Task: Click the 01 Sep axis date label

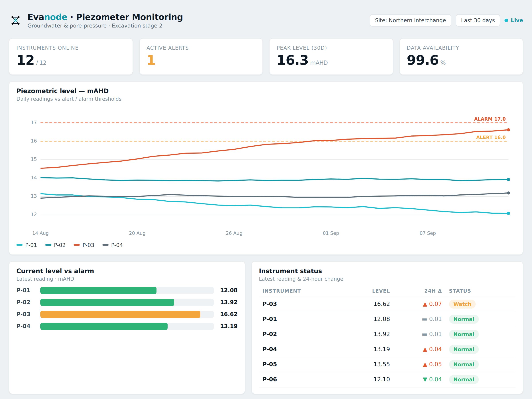Action: pos(331,233)
